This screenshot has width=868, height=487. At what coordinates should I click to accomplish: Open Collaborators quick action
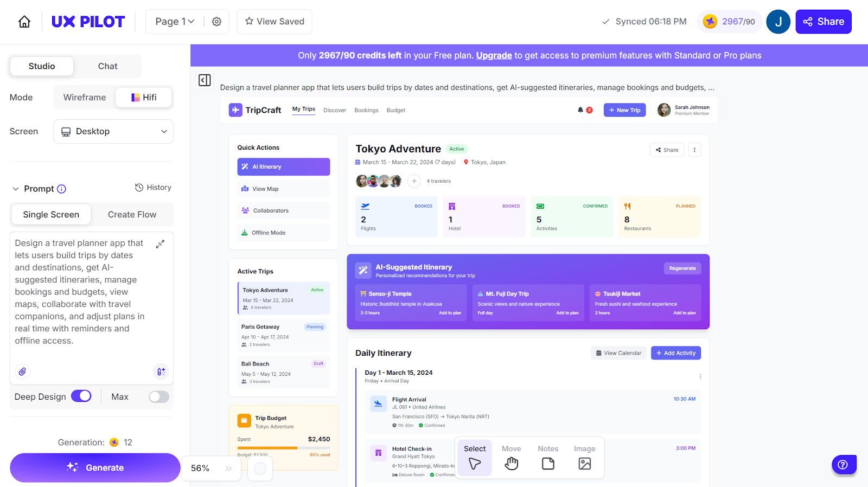[284, 210]
